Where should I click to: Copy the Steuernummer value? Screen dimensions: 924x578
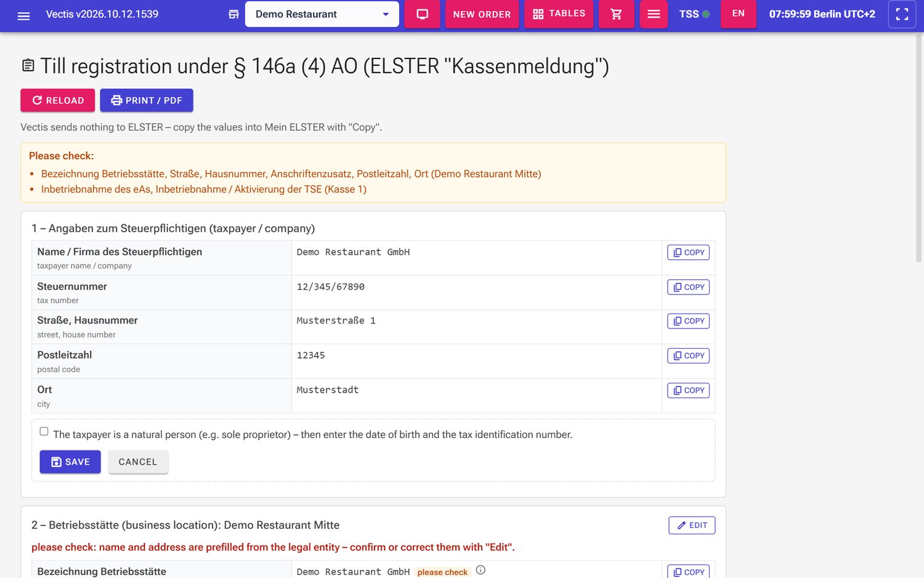click(688, 287)
